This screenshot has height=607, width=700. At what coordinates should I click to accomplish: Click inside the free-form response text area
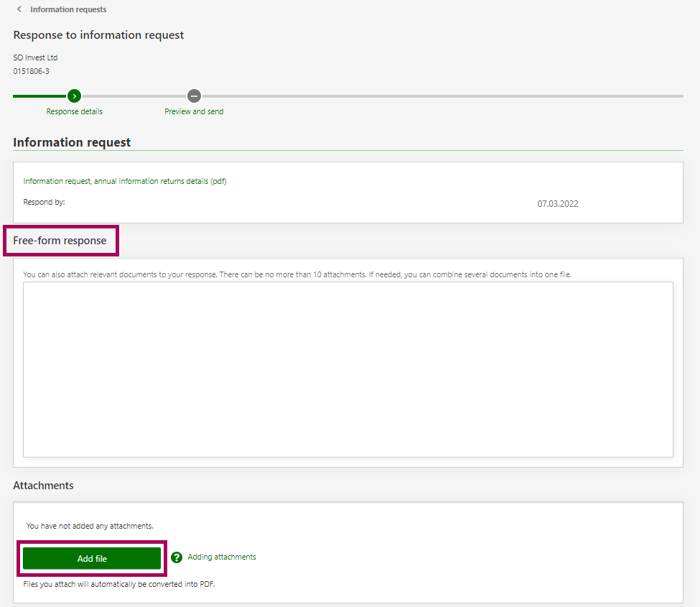(x=348, y=369)
